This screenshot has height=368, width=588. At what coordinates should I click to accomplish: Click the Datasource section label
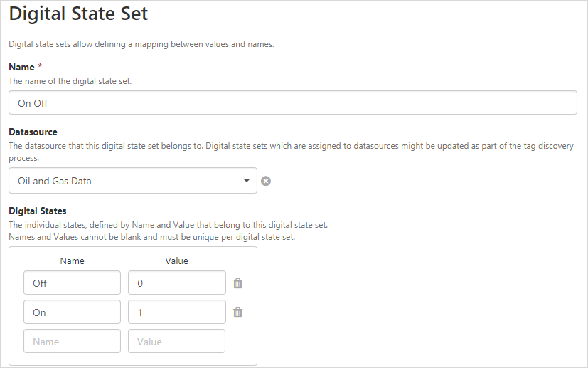[33, 132]
